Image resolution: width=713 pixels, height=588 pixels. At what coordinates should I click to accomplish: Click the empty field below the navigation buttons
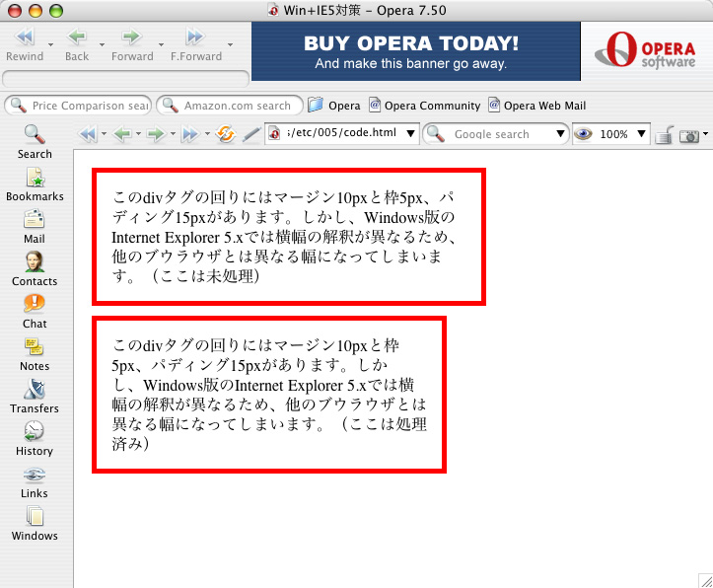[125, 79]
